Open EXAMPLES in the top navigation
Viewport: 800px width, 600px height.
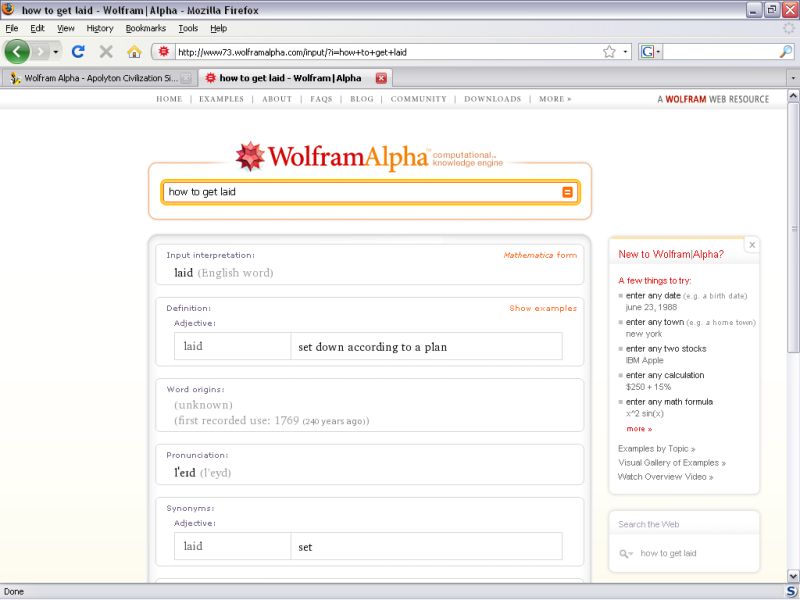coord(221,99)
